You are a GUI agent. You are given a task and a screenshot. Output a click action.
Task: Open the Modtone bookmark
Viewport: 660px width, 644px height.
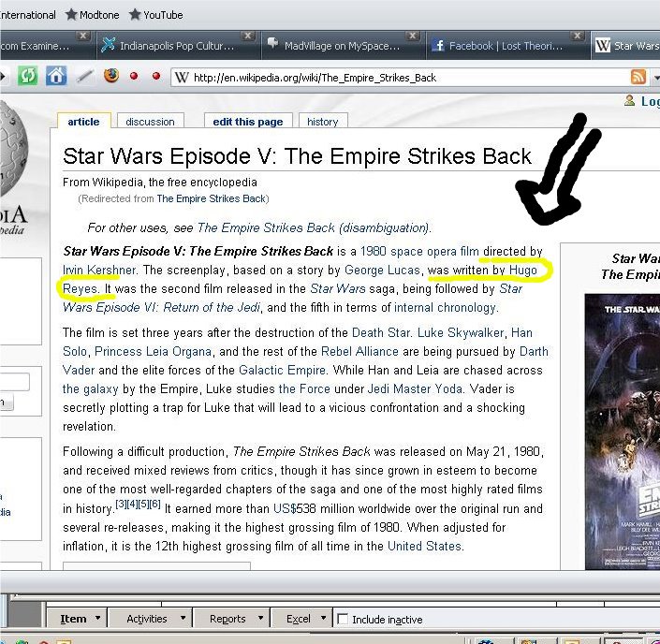click(93, 15)
